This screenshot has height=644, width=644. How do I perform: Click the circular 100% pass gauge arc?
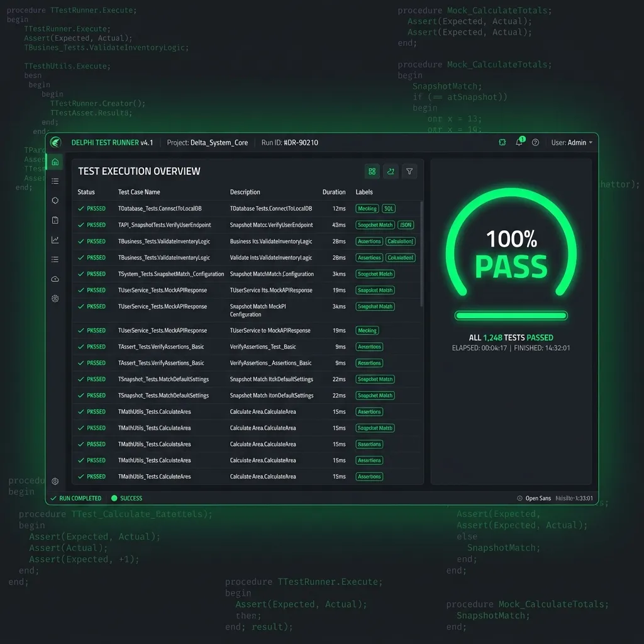point(511,193)
